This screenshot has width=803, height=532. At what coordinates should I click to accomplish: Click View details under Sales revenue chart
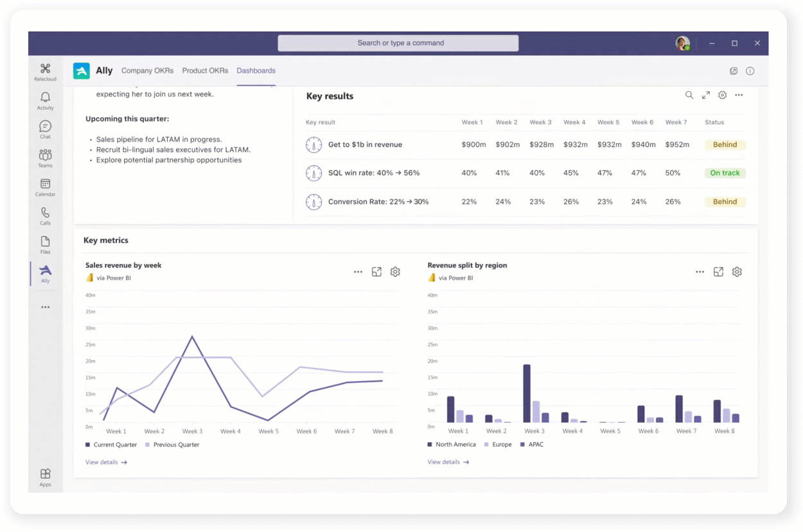106,462
